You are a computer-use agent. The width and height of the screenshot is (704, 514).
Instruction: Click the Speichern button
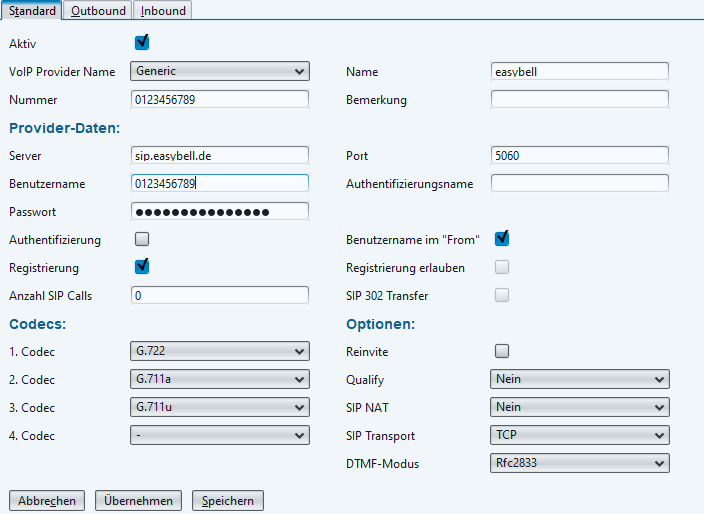(x=228, y=500)
